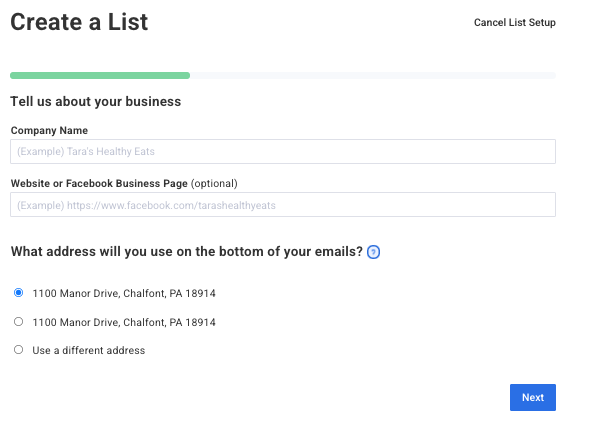Viewport: 601px width, 429px height.
Task: Focus the Company Name input field
Action: pos(283,151)
